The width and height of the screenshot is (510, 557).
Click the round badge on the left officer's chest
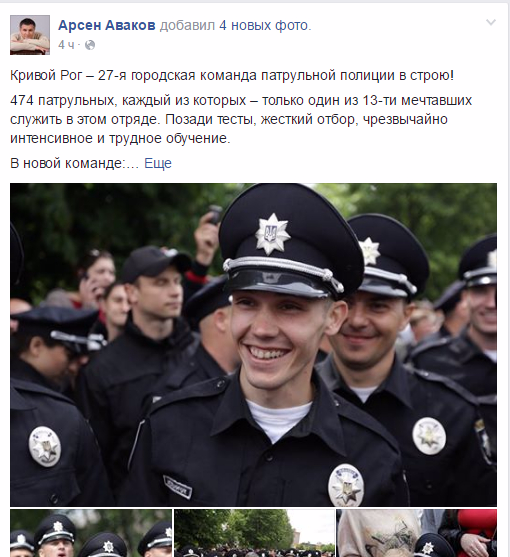pos(44,447)
